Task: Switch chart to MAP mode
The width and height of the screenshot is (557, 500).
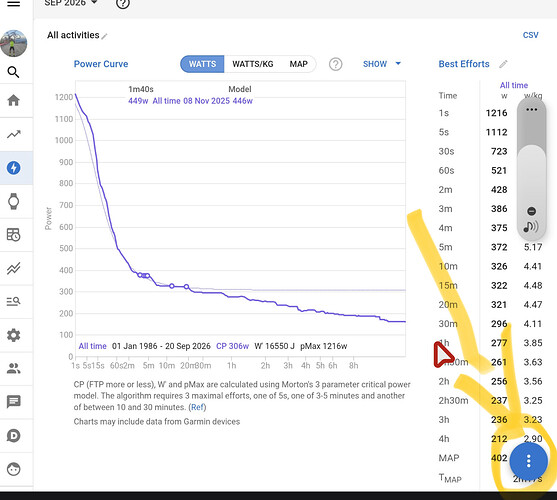Action: pyautogui.click(x=298, y=64)
